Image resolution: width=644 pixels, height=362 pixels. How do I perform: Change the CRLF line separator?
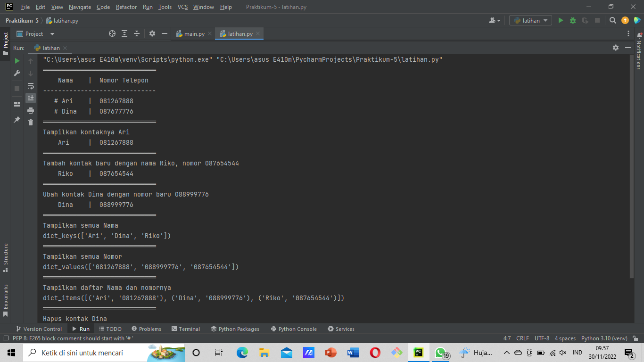pyautogui.click(x=523, y=338)
